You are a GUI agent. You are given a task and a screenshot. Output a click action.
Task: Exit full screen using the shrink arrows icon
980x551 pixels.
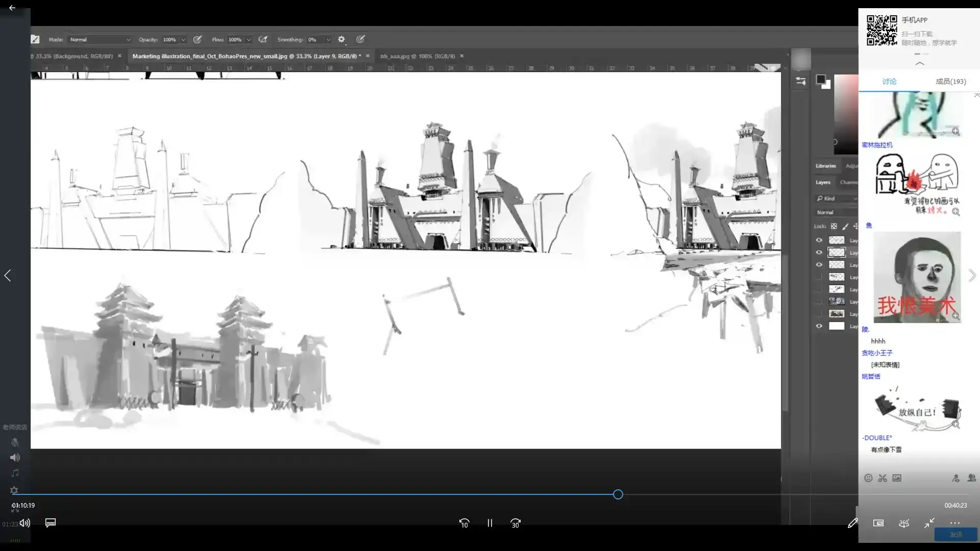pyautogui.click(x=929, y=523)
